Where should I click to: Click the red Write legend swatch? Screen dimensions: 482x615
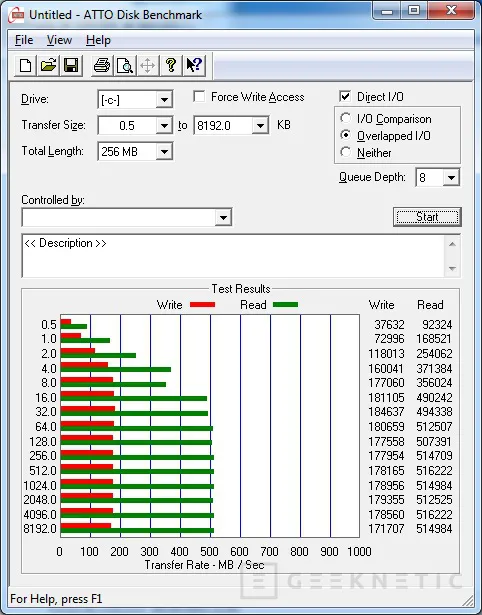202,304
